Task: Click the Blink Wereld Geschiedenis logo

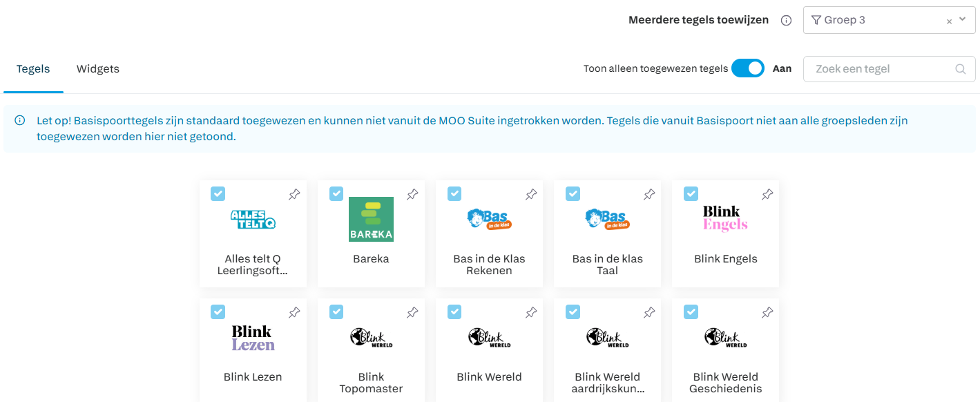Action: (x=725, y=337)
